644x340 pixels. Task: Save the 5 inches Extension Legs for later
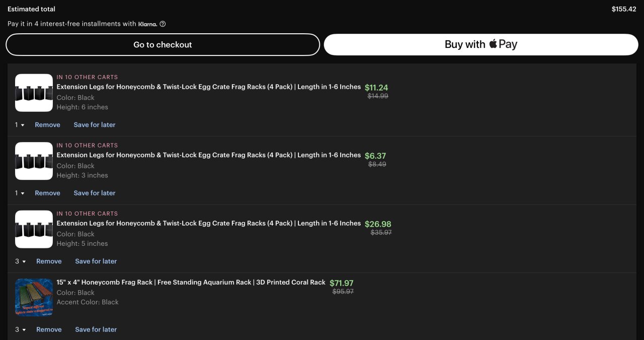tap(96, 261)
